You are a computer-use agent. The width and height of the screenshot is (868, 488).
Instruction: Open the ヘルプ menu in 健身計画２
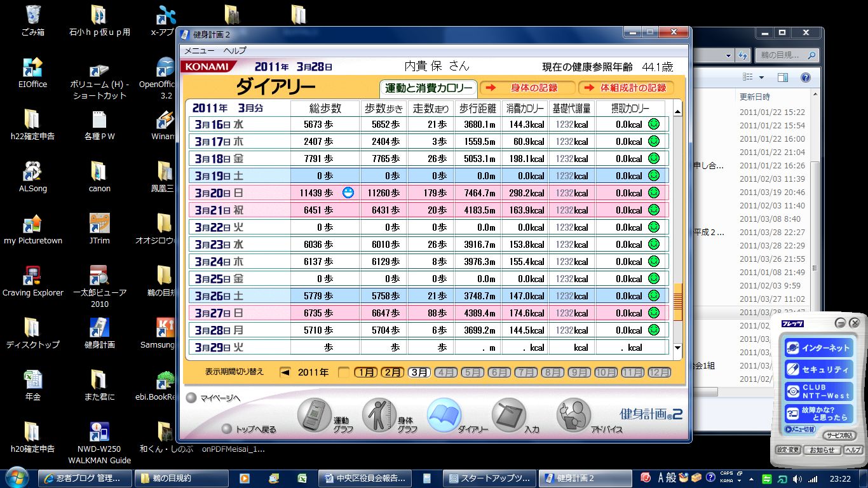pos(234,50)
